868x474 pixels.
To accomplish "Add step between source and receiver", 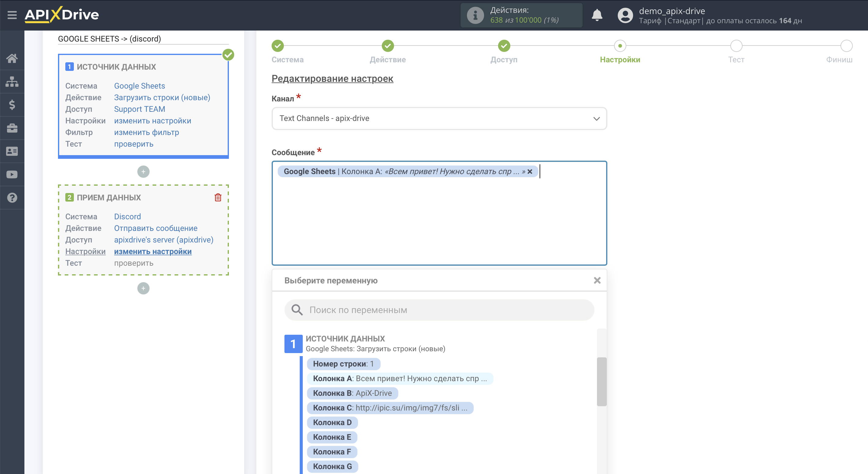I will (x=143, y=172).
